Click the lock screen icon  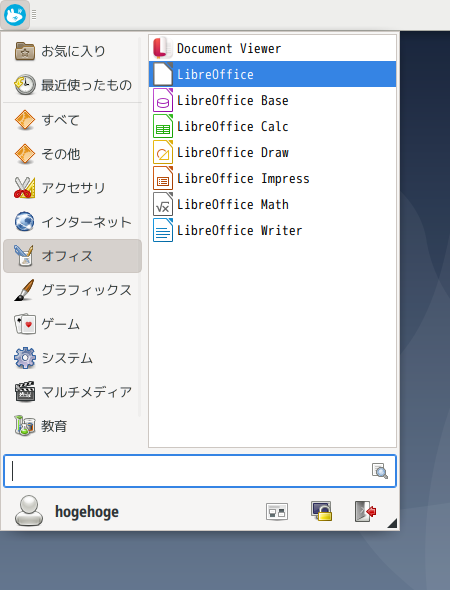[321, 511]
